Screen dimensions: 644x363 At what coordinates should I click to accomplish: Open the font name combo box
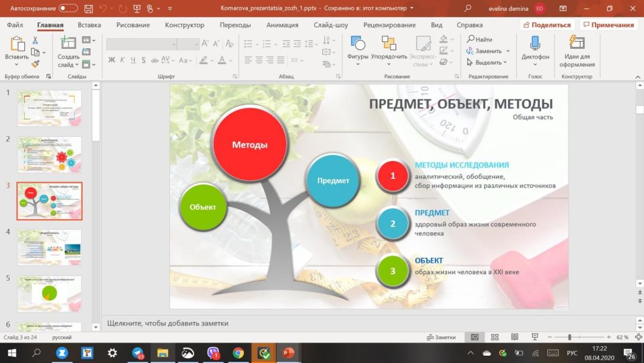click(141, 44)
